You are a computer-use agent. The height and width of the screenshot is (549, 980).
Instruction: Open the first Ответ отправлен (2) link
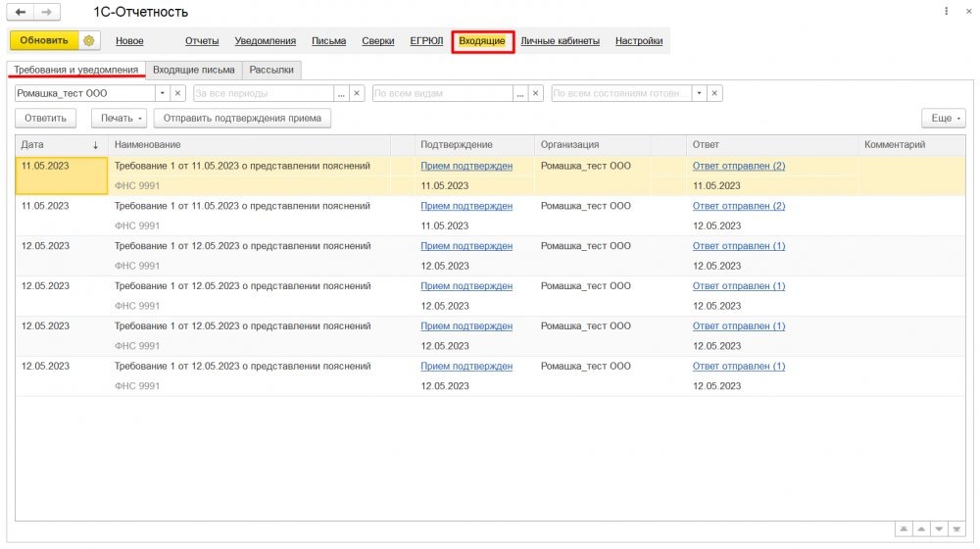739,166
